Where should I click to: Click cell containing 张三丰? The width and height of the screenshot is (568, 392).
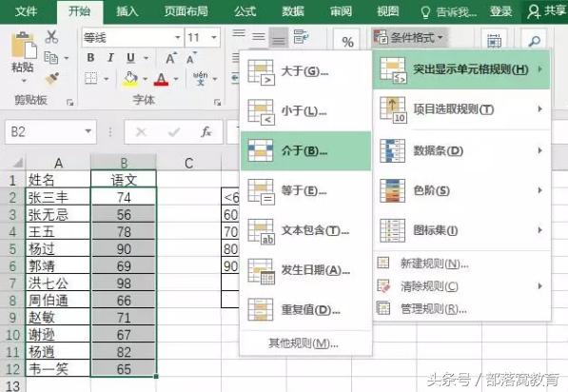click(x=58, y=197)
